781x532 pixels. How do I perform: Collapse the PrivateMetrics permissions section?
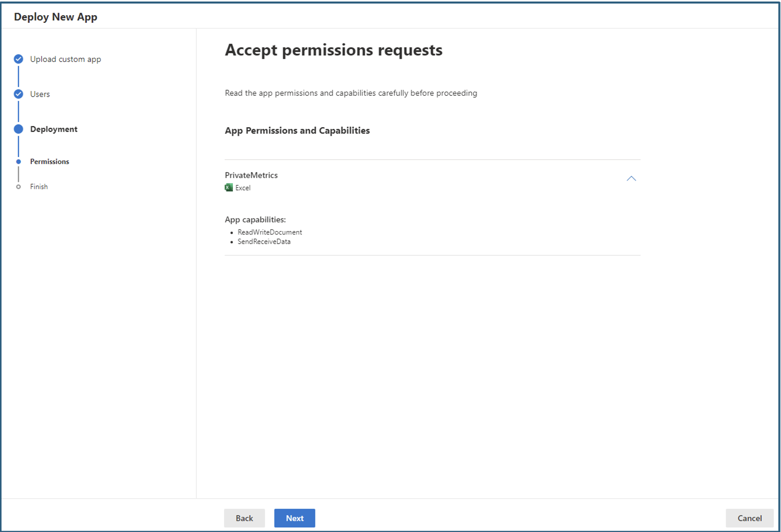pyautogui.click(x=631, y=178)
